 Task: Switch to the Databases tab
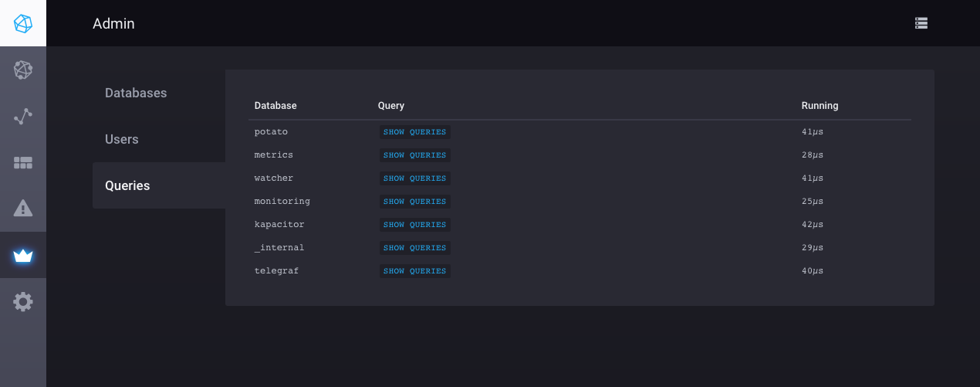click(x=136, y=93)
